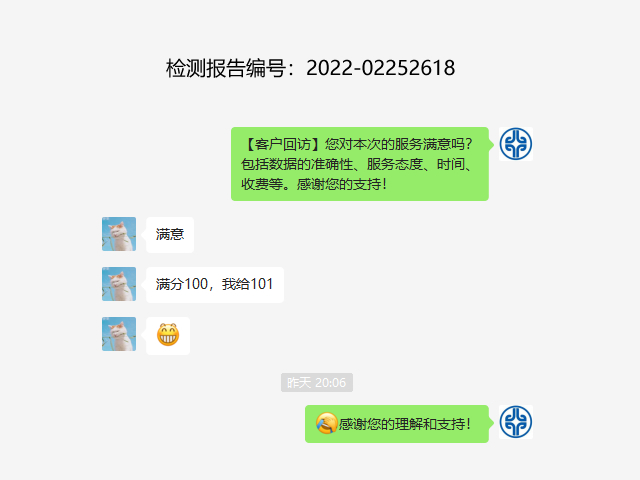This screenshot has height=480, width=640.
Task: Click the report number 2022-02252618
Action: click(x=380, y=68)
